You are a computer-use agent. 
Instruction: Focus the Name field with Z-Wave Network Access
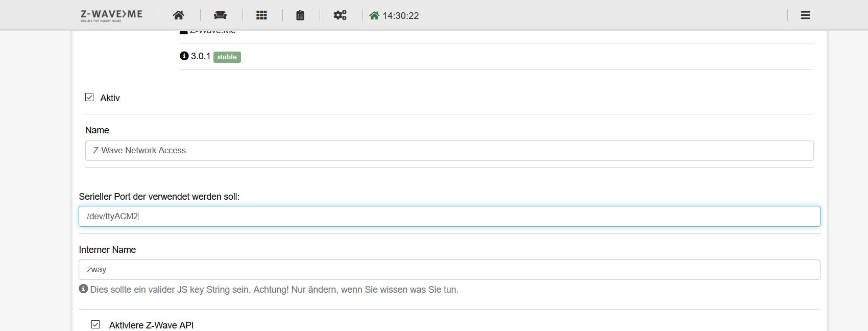pyautogui.click(x=449, y=150)
